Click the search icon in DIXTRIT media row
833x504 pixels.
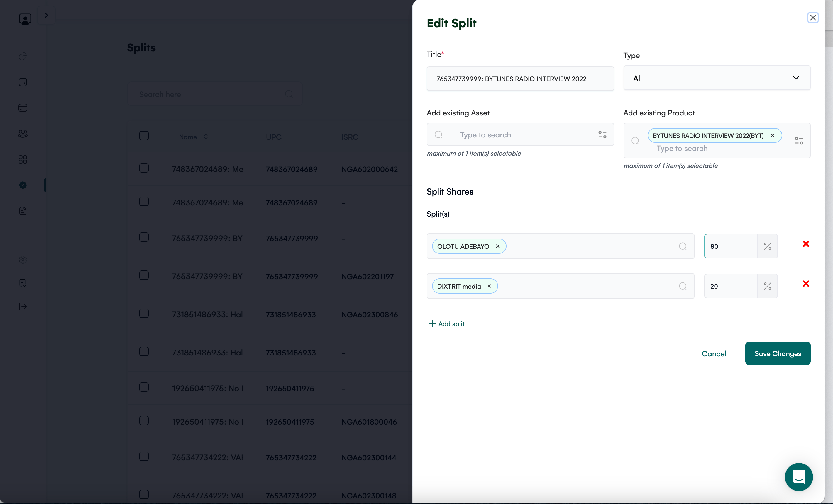point(683,286)
